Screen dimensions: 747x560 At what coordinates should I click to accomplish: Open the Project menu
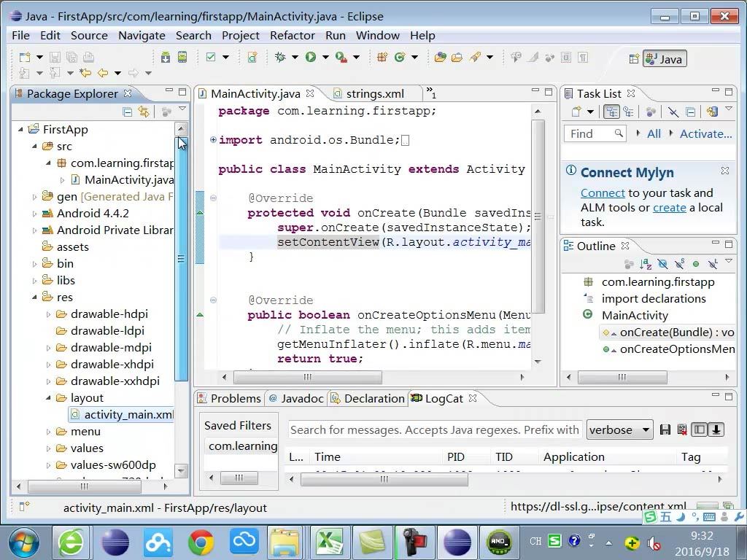tap(241, 36)
